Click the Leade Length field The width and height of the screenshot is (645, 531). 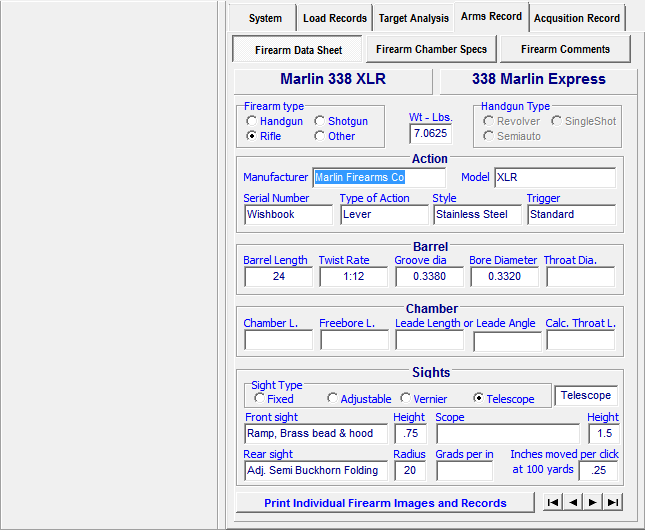(429, 340)
